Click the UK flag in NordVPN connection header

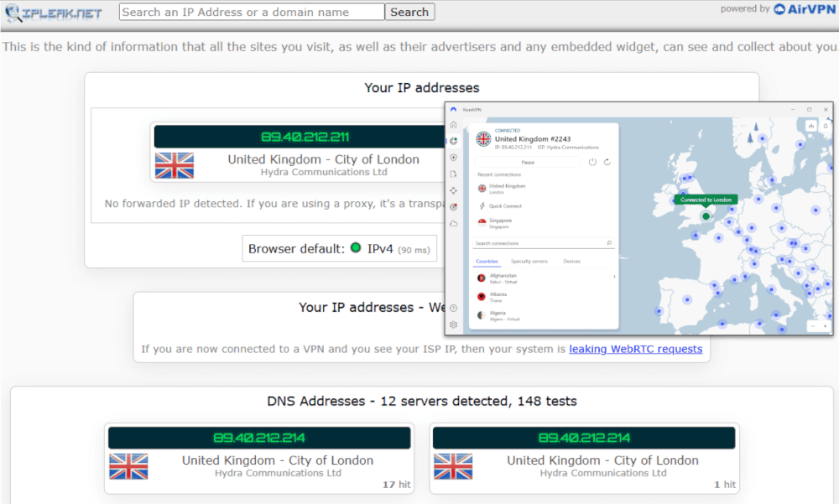click(484, 139)
